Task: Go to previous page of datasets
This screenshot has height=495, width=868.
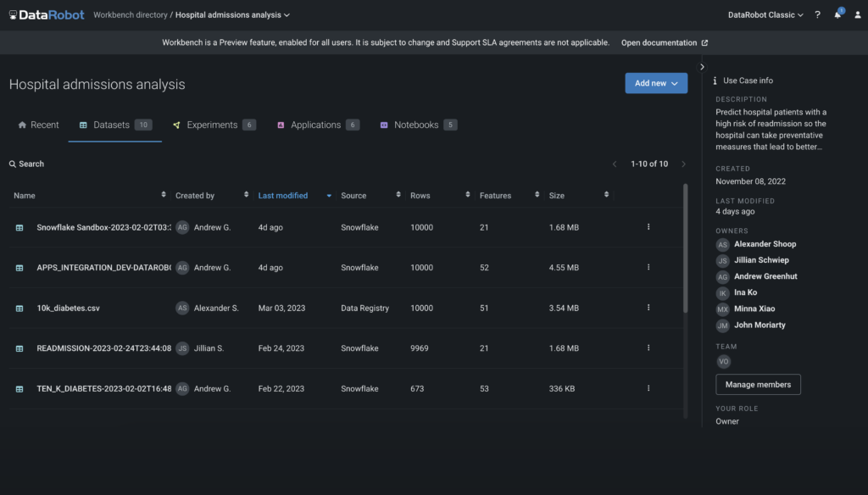Action: [x=615, y=164]
